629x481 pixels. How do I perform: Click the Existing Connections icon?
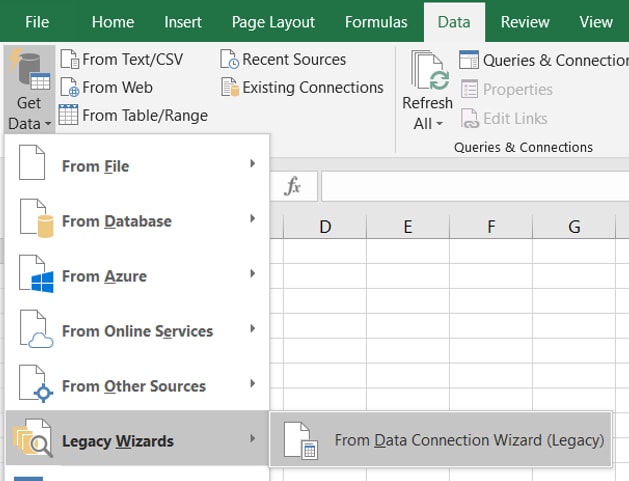[x=230, y=88]
